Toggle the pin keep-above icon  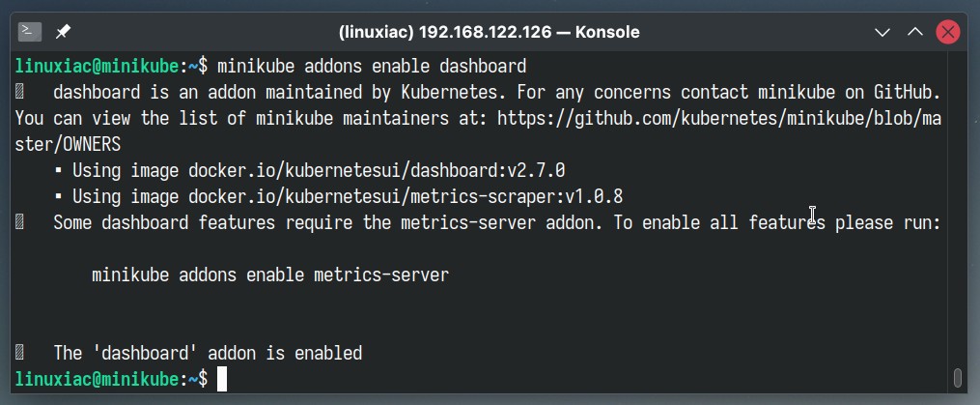[63, 32]
